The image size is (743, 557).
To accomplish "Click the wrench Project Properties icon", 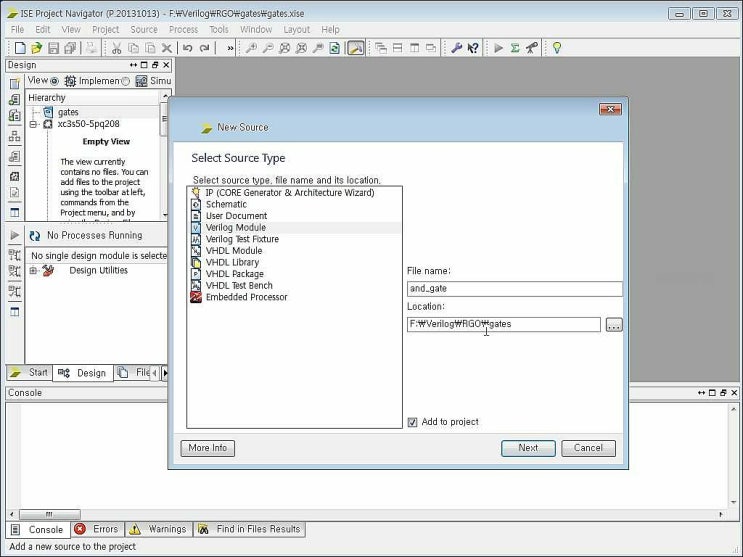I will (456, 48).
